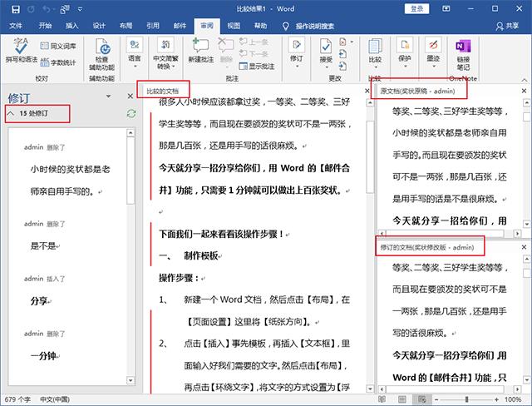Open the 保护 protect dropdown
The width and height of the screenshot is (532, 406).
(x=405, y=52)
